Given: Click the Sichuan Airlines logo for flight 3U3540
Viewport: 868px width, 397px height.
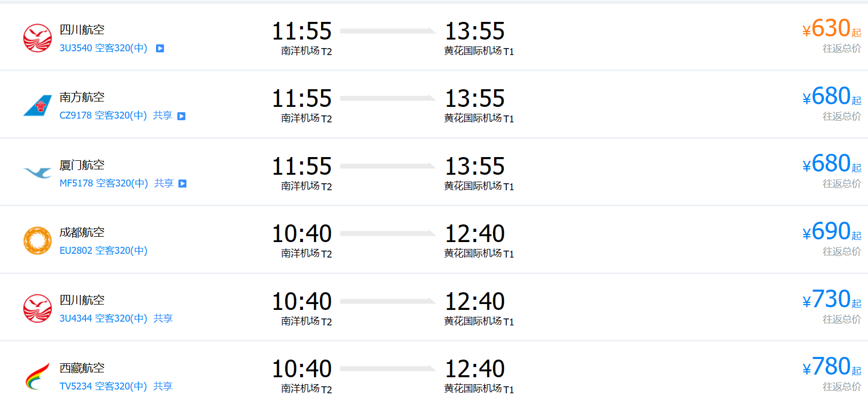Looking at the screenshot, I should (37, 38).
